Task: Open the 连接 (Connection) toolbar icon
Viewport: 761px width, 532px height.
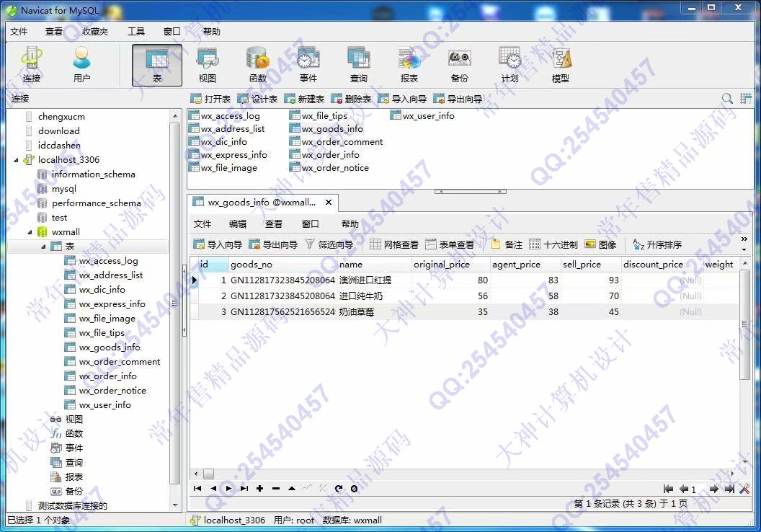Action: [x=32, y=65]
